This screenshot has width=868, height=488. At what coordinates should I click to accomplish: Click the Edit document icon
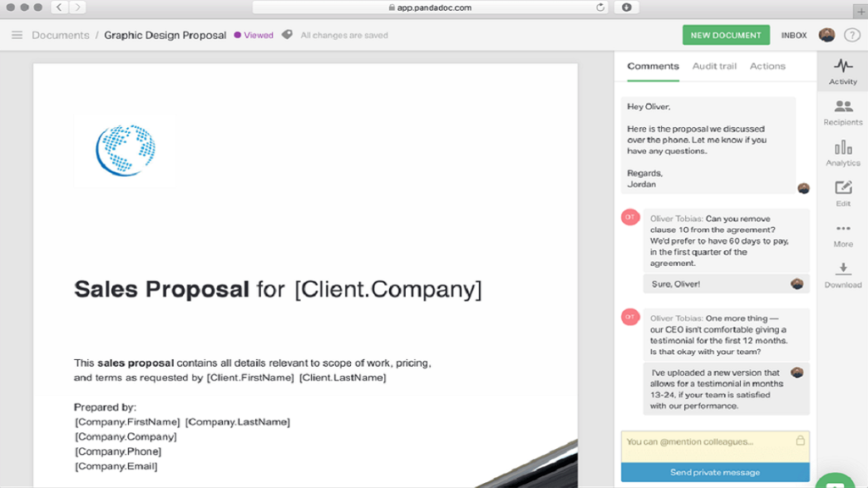click(x=843, y=194)
